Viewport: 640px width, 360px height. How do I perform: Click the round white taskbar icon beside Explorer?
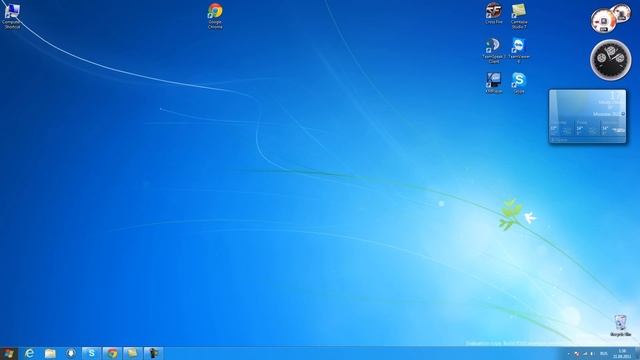pos(71,353)
